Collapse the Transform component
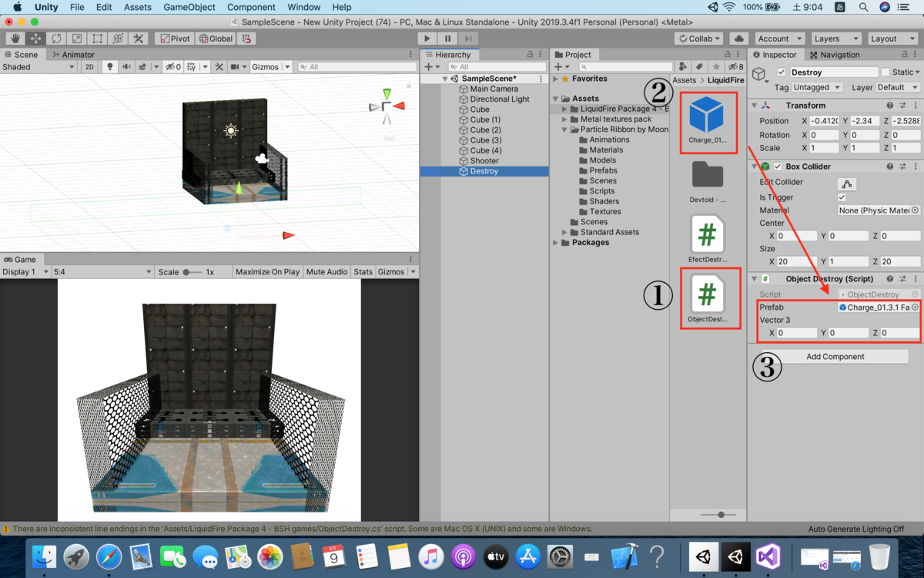 pyautogui.click(x=754, y=106)
